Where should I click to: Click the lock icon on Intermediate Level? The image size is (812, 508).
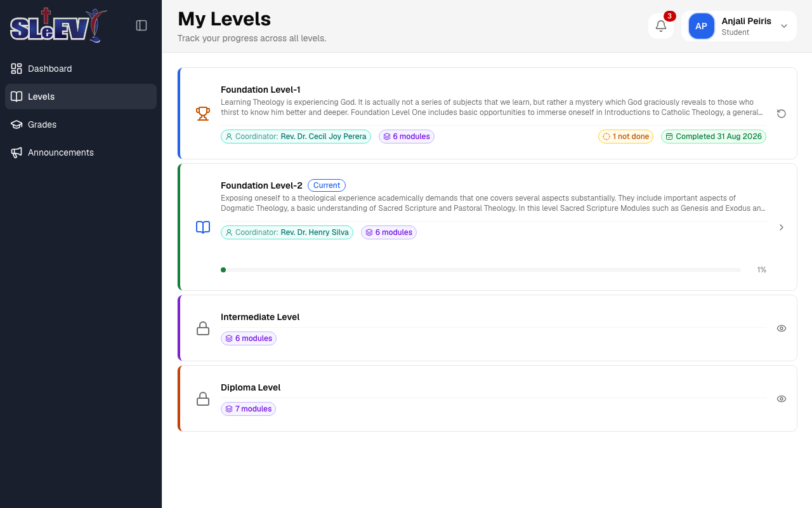[203, 328]
